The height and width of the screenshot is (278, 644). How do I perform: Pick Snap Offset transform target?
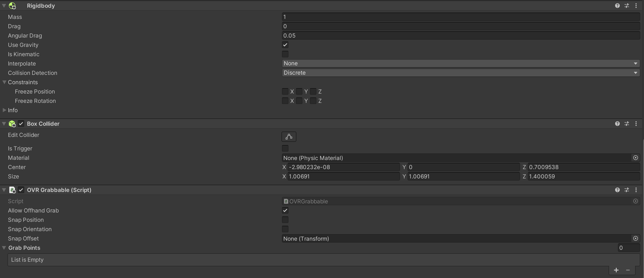636,238
